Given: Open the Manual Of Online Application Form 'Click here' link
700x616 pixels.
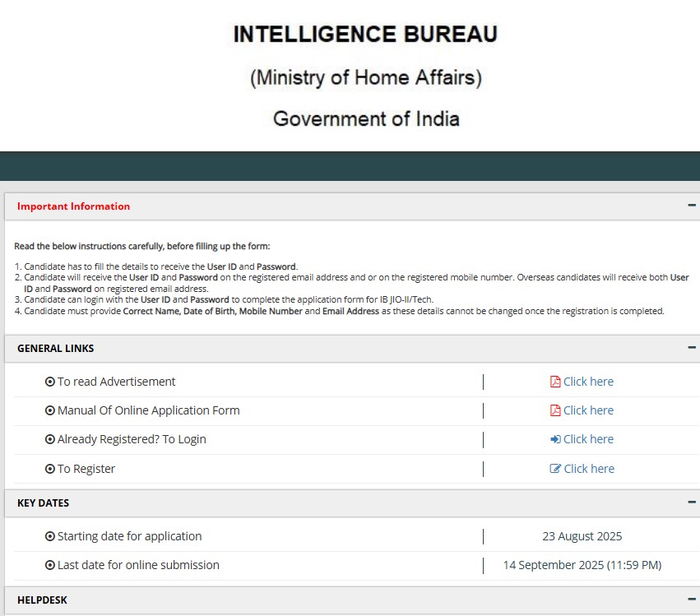Looking at the screenshot, I should [588, 410].
